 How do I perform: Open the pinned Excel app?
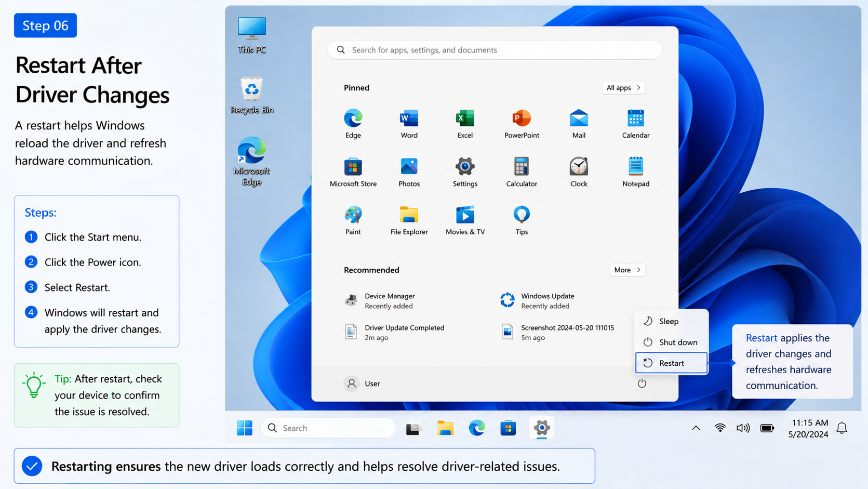point(465,124)
